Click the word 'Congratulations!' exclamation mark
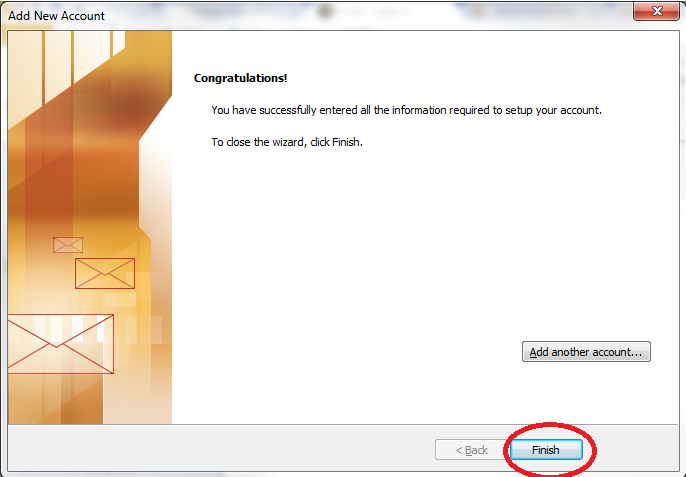 pos(285,78)
